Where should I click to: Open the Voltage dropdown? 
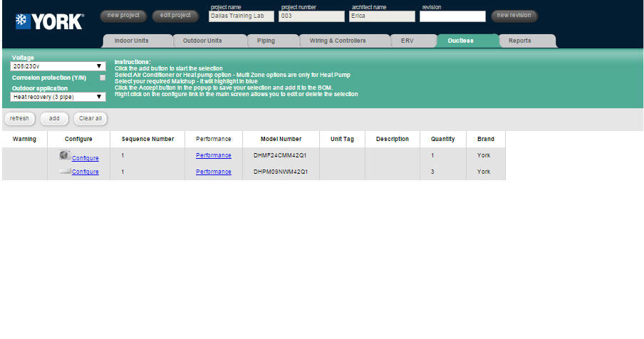click(58, 66)
